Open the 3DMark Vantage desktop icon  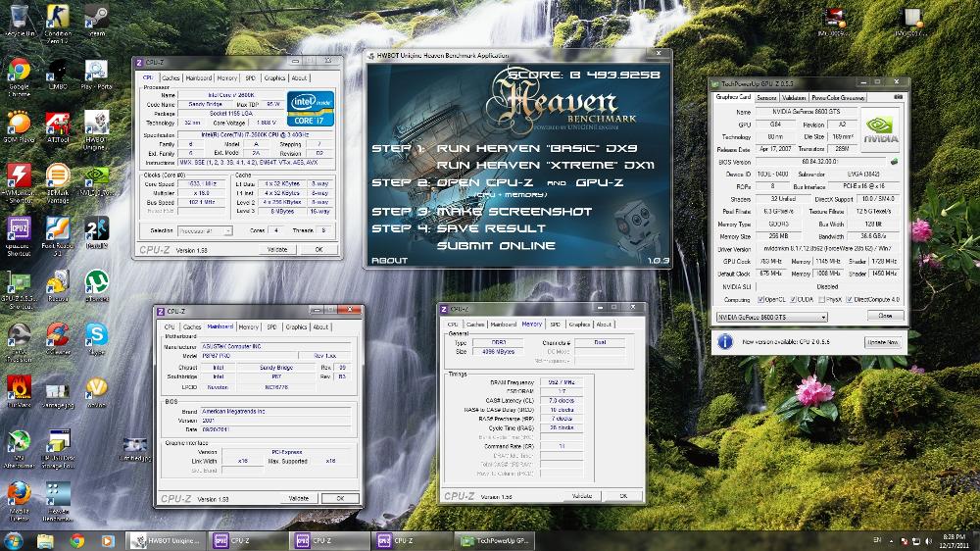click(x=58, y=183)
